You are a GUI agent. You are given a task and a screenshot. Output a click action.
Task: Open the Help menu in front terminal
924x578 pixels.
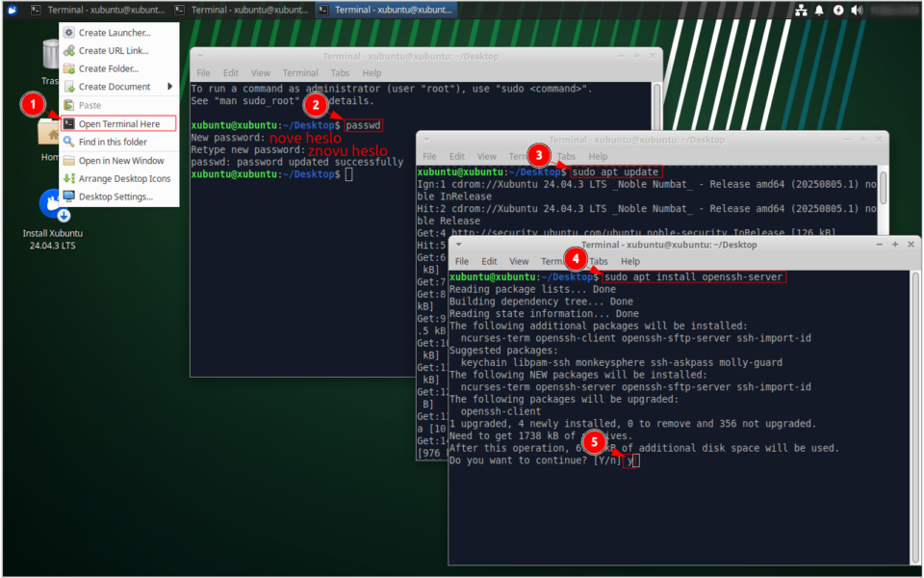click(x=629, y=261)
